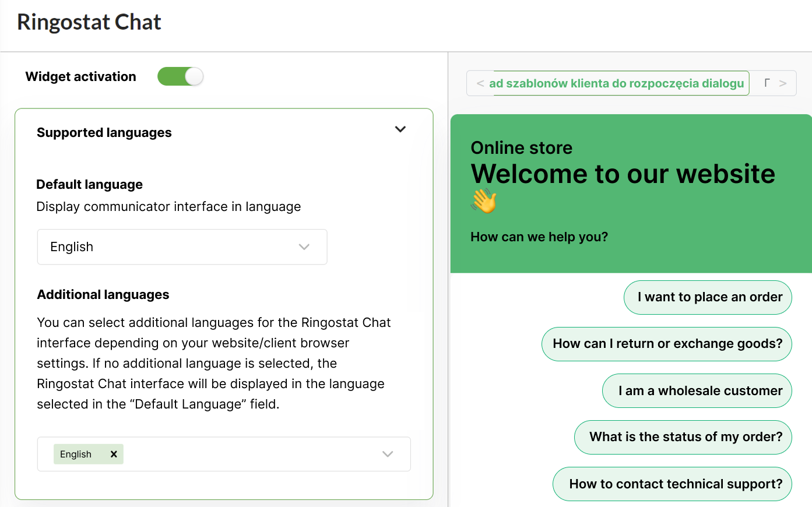The image size is (812, 507).
Task: Click How can we help you text
Action: [x=539, y=237]
